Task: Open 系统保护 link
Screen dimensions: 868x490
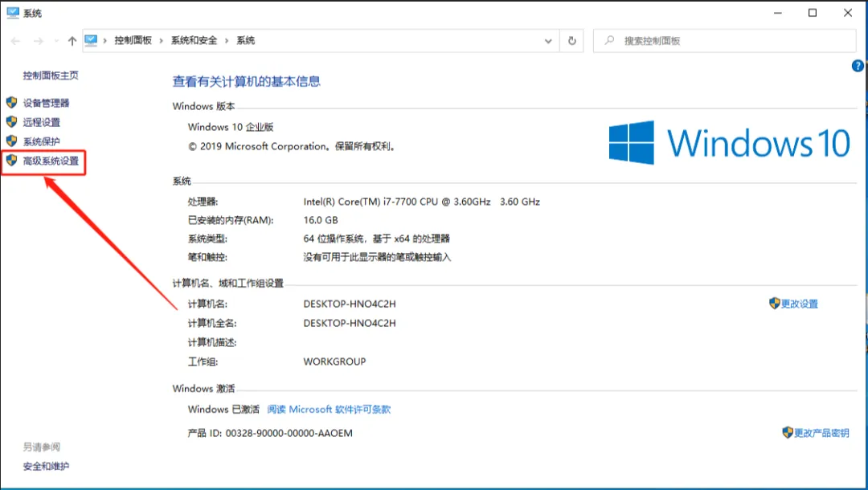Action: (42, 141)
